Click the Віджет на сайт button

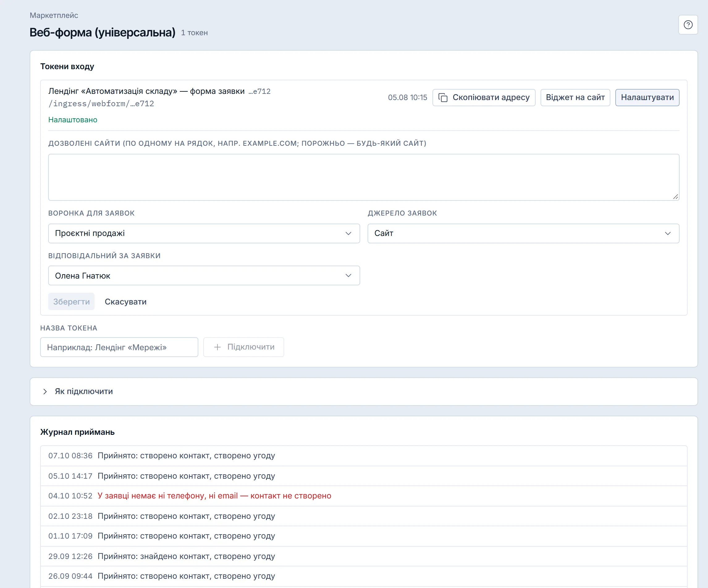pos(575,97)
